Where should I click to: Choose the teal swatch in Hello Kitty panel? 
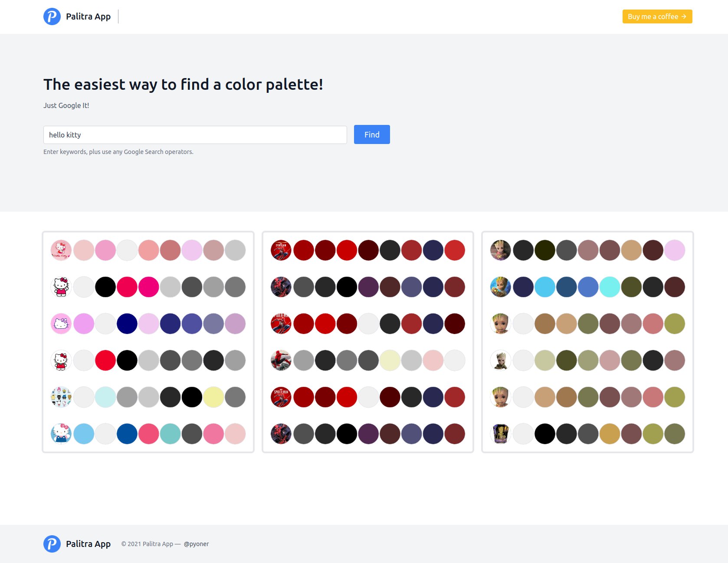[171, 434]
